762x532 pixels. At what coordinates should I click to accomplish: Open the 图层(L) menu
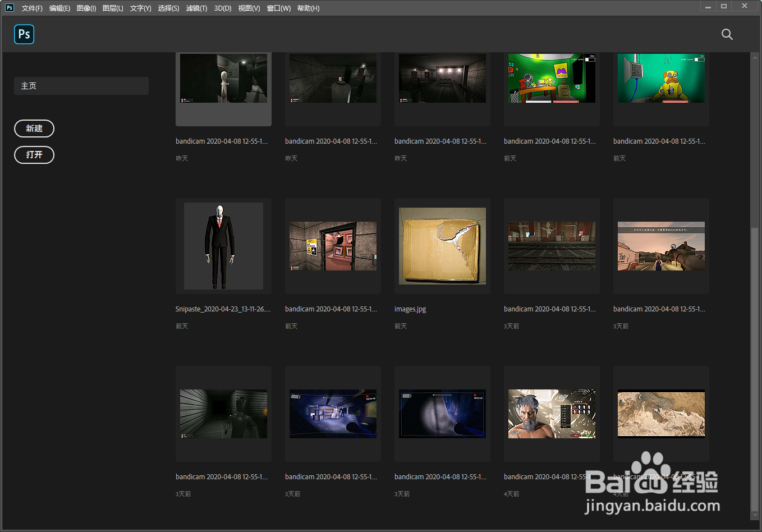point(113,8)
